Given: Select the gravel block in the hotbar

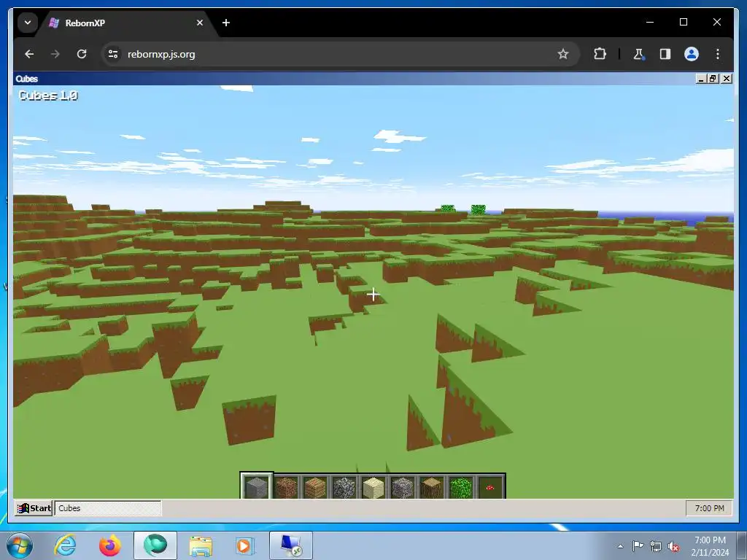Looking at the screenshot, I should pyautogui.click(x=402, y=487).
